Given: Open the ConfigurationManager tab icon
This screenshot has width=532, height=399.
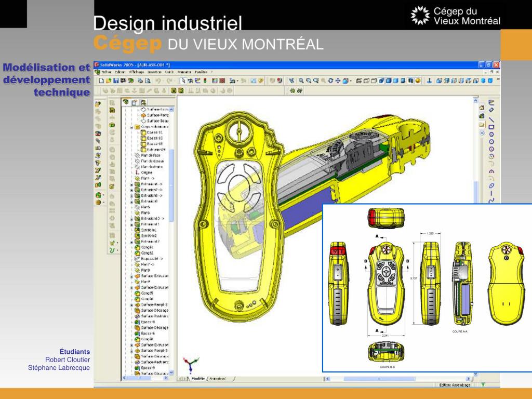Looking at the screenshot, I should point(143,102).
